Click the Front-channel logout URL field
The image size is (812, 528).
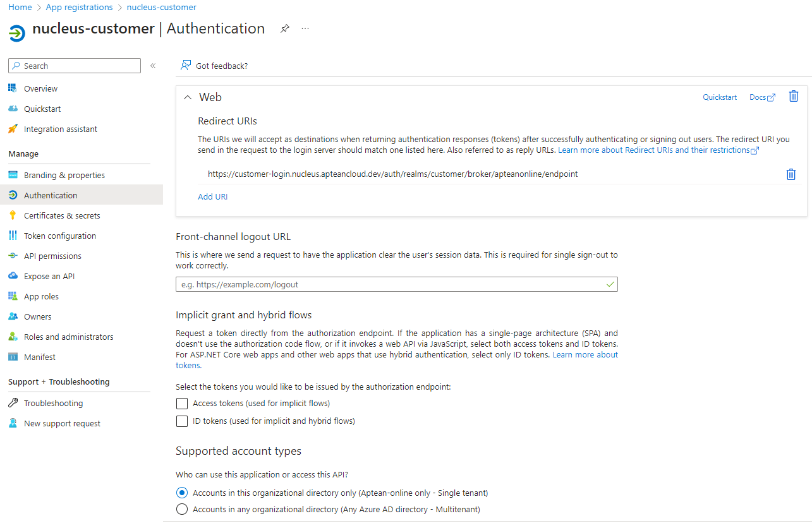tap(397, 285)
